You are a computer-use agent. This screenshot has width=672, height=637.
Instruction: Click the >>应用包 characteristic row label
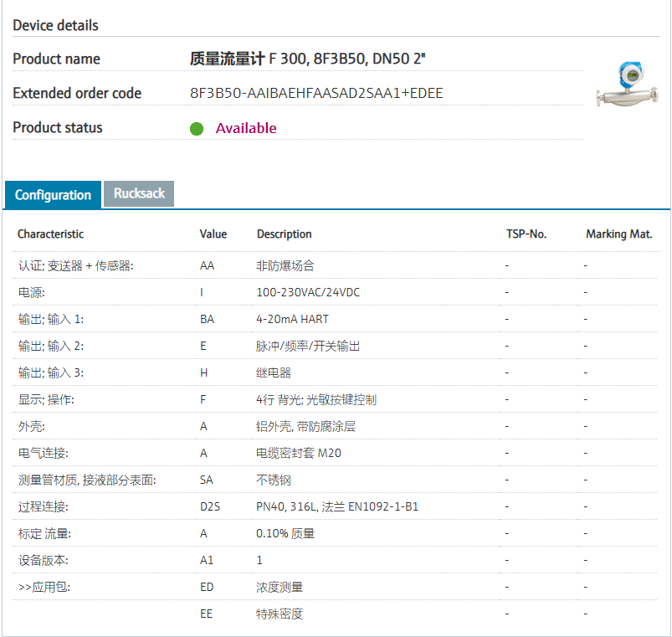click(x=44, y=587)
